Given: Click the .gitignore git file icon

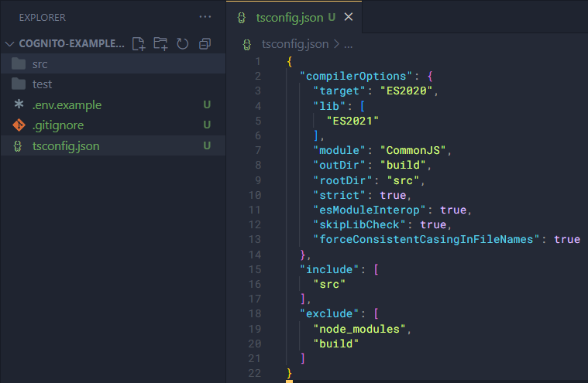Looking at the screenshot, I should click(19, 125).
